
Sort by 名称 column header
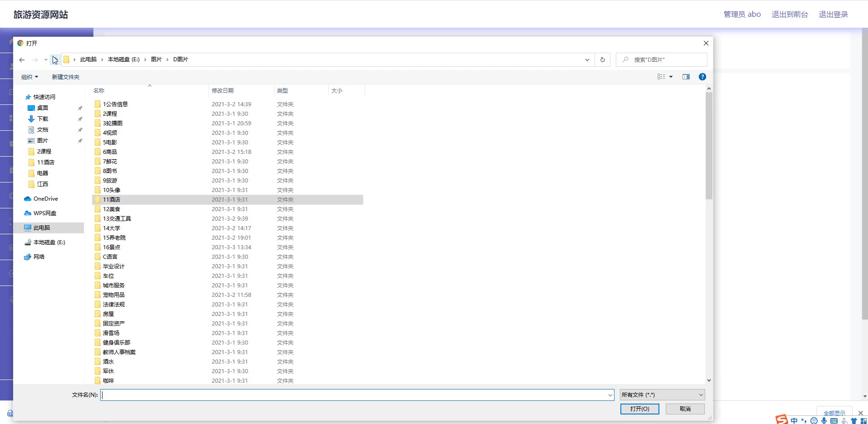(99, 91)
